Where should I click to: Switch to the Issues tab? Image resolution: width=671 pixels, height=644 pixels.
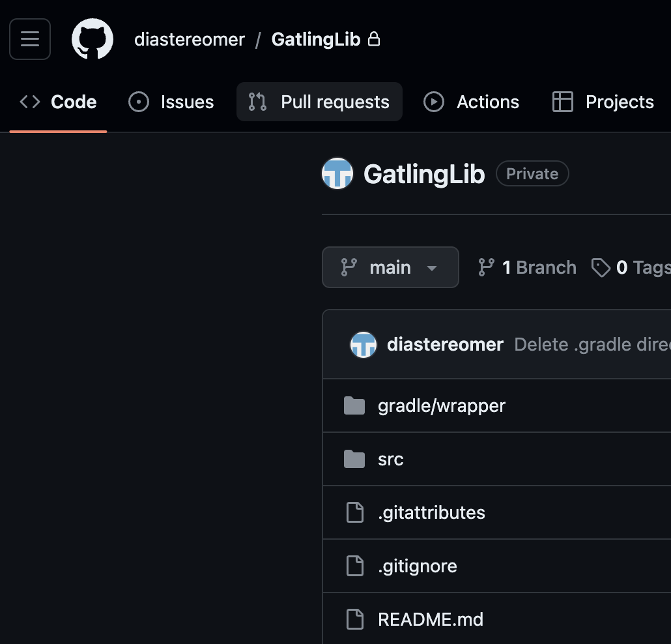pos(171,102)
